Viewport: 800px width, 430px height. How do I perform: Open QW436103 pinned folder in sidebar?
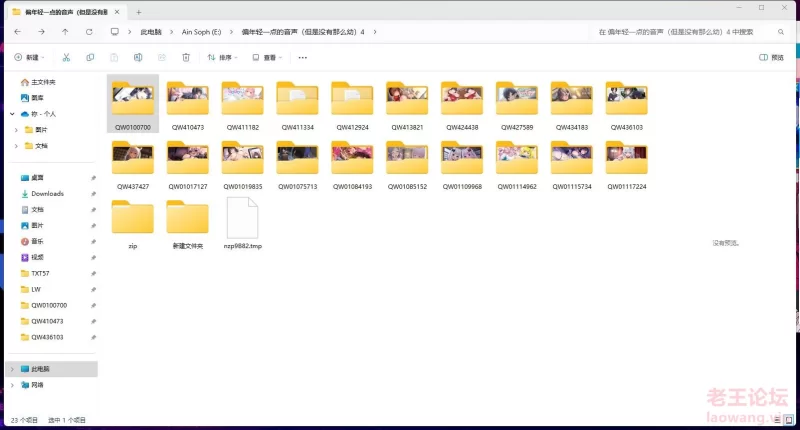[42, 337]
